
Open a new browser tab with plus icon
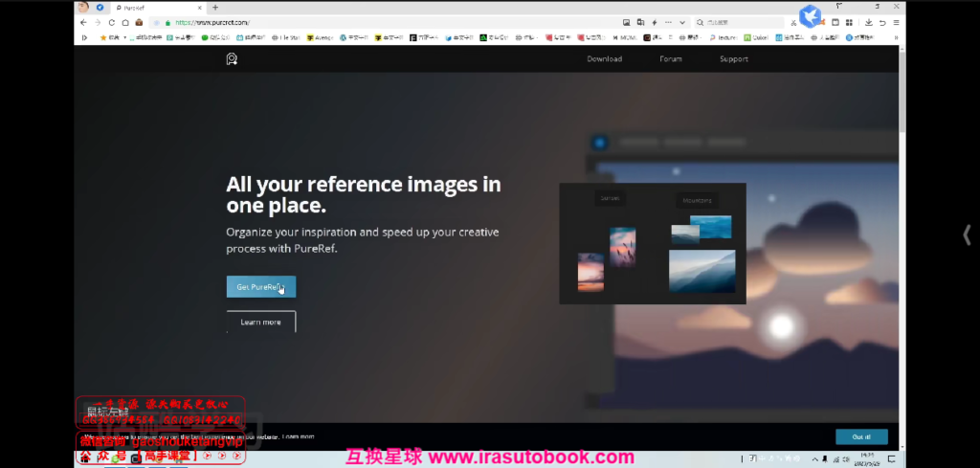click(215, 8)
